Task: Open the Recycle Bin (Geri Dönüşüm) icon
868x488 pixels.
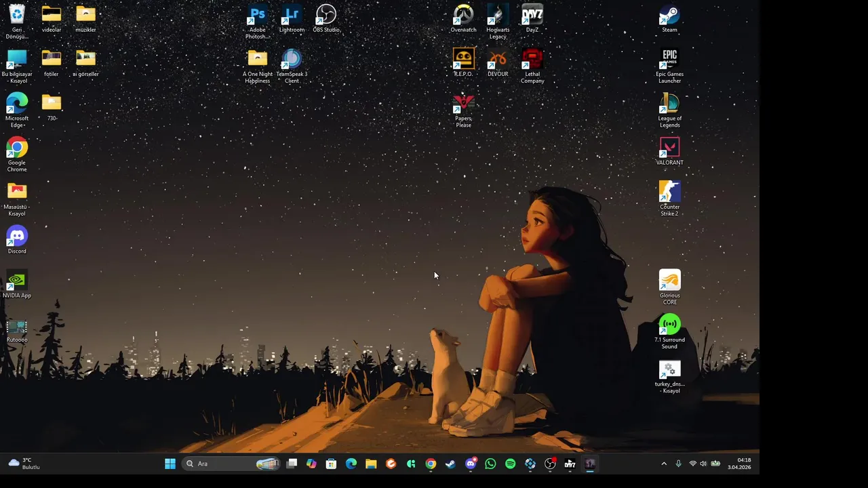Action: pos(17,22)
